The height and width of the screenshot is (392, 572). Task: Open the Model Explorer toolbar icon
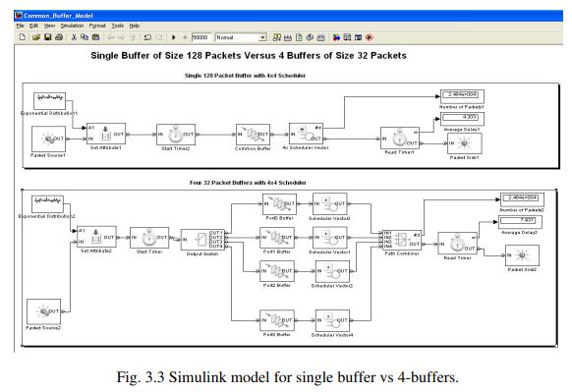(x=347, y=37)
